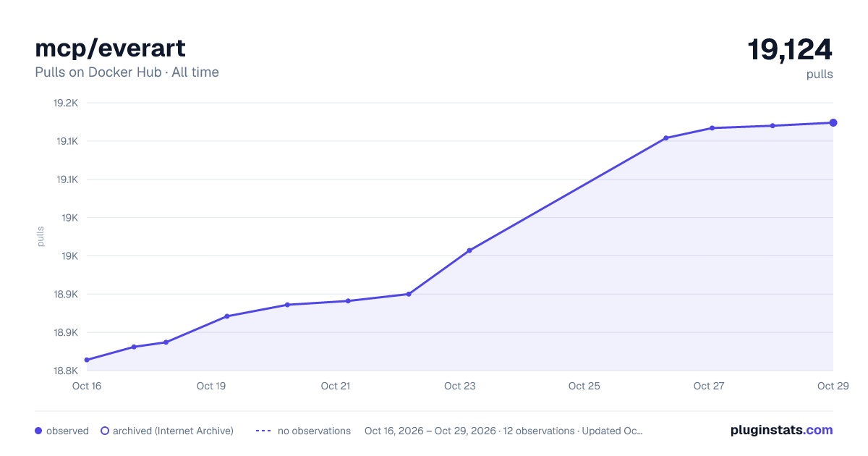Screen dimensions: 868x456
Task: Click the 'Oct 27' x-axis label
Action: click(x=709, y=386)
